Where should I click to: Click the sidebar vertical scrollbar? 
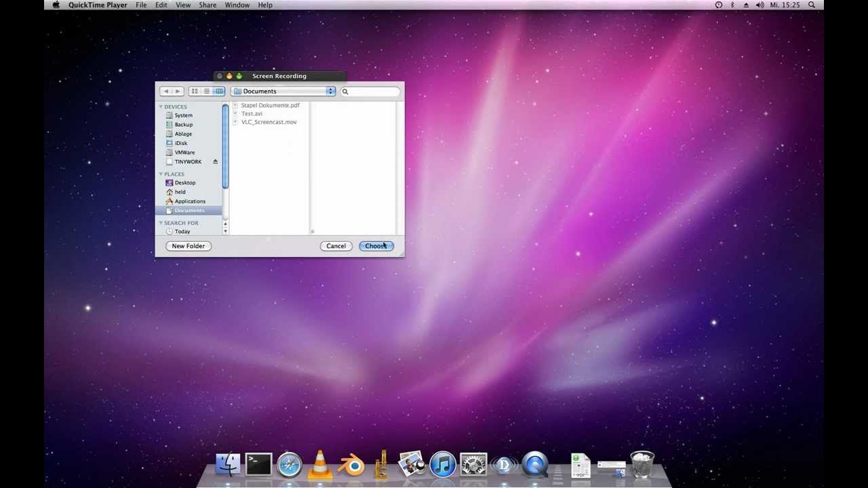(x=225, y=146)
